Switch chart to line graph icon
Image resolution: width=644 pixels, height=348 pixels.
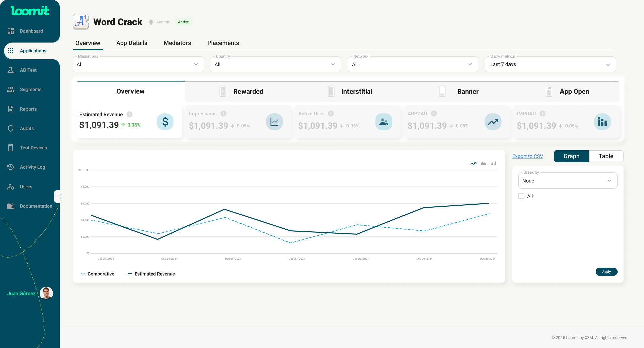pyautogui.click(x=473, y=164)
